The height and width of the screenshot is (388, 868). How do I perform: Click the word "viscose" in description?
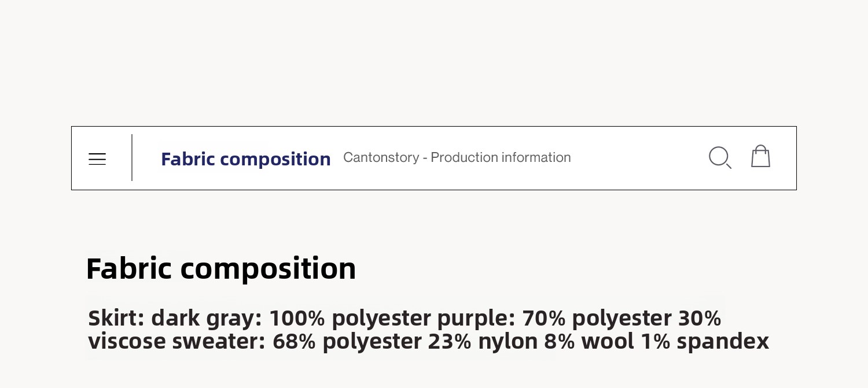(127, 341)
